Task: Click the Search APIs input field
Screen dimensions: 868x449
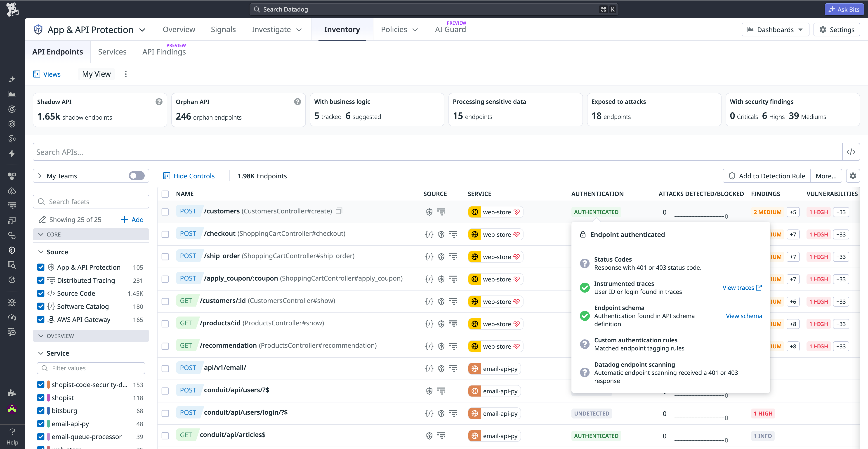Action: tap(437, 152)
